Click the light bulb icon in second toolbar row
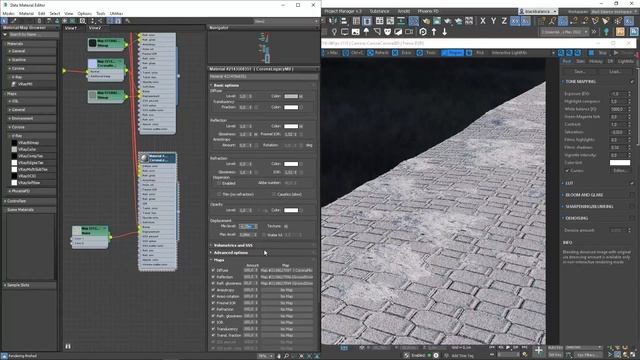 point(334,31)
